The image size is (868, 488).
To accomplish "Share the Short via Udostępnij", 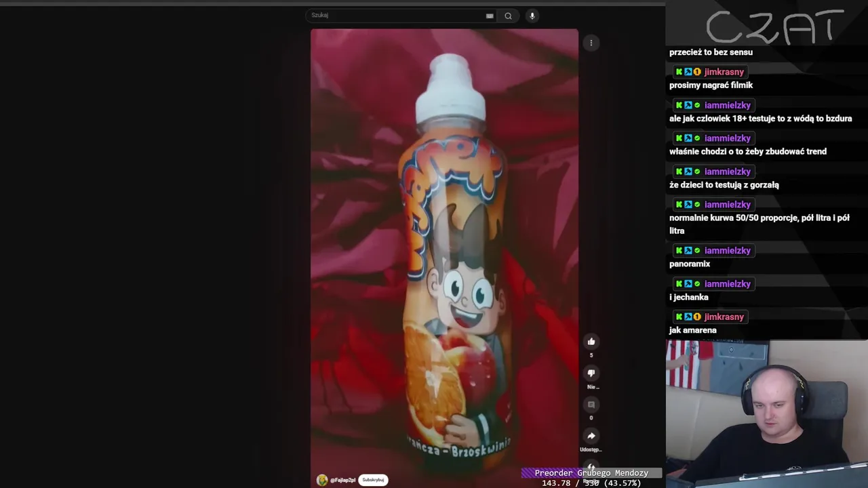I will coord(591,436).
